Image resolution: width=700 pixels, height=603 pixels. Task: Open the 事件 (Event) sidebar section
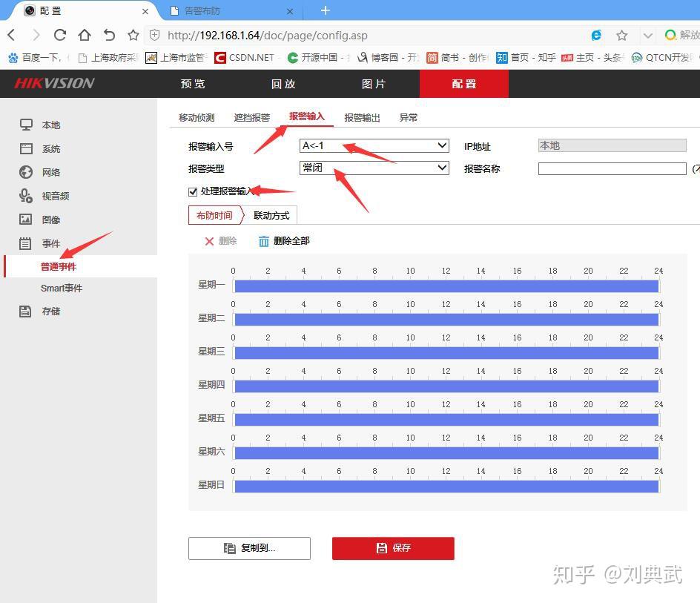tap(50, 243)
